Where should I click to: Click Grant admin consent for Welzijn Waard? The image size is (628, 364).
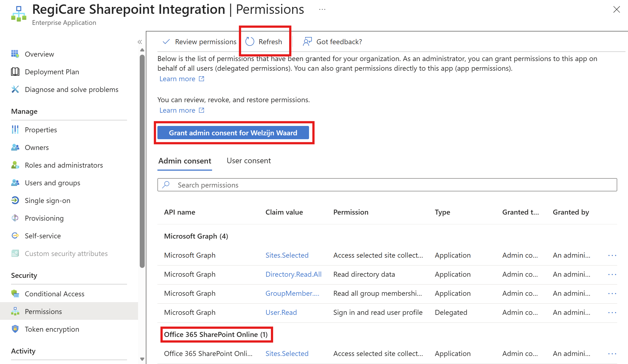point(233,133)
